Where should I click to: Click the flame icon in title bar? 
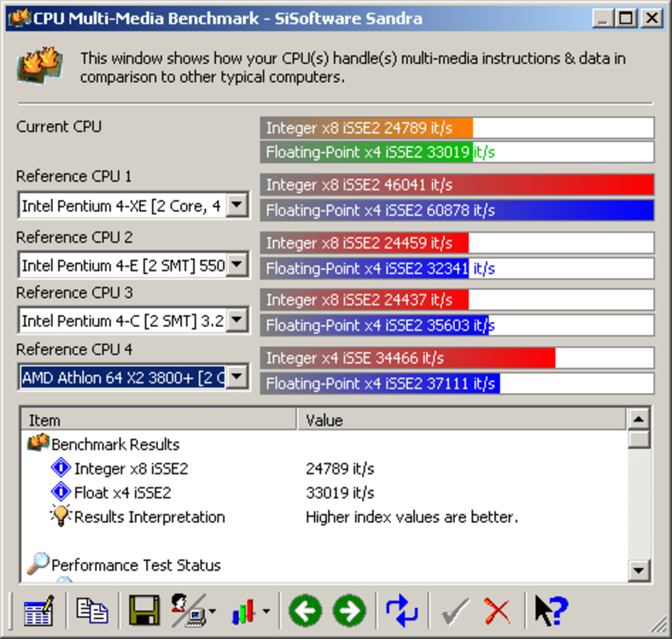(20, 18)
